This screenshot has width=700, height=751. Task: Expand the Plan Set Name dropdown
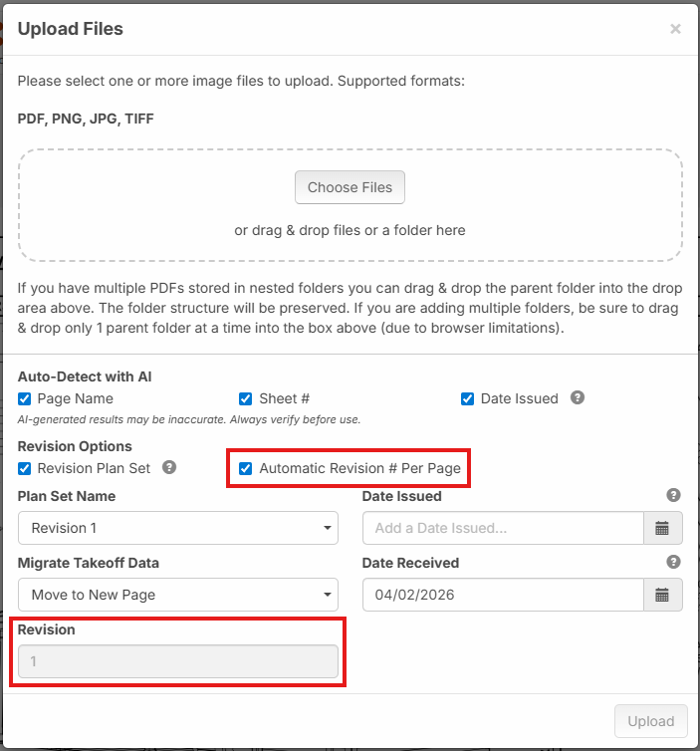tap(178, 528)
